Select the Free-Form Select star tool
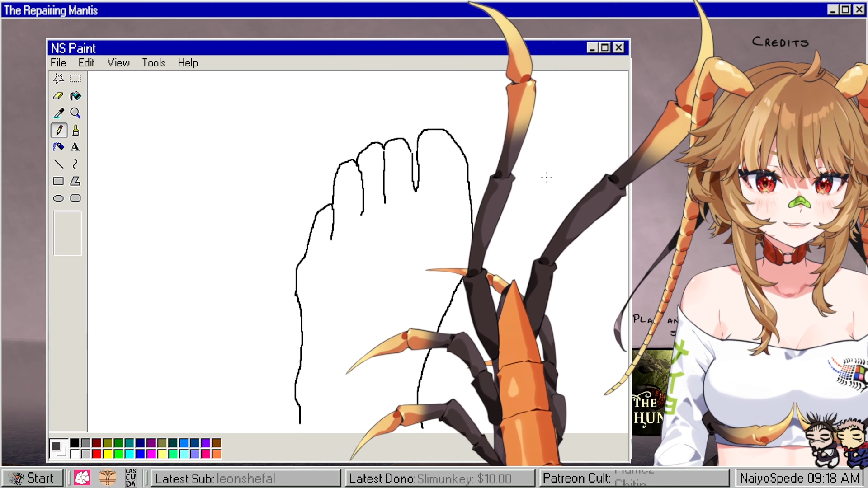Screen dimensions: 868x488 tap(58, 79)
